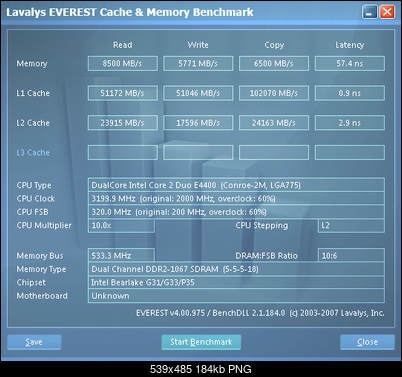Image resolution: width=402 pixels, height=377 pixels.
Task: Click the empty L3 Cache Copy field
Action: (x=274, y=152)
